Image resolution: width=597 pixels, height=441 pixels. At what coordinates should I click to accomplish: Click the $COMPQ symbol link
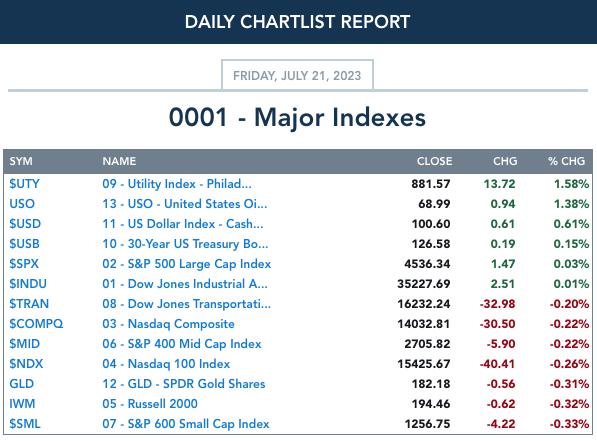click(36, 324)
